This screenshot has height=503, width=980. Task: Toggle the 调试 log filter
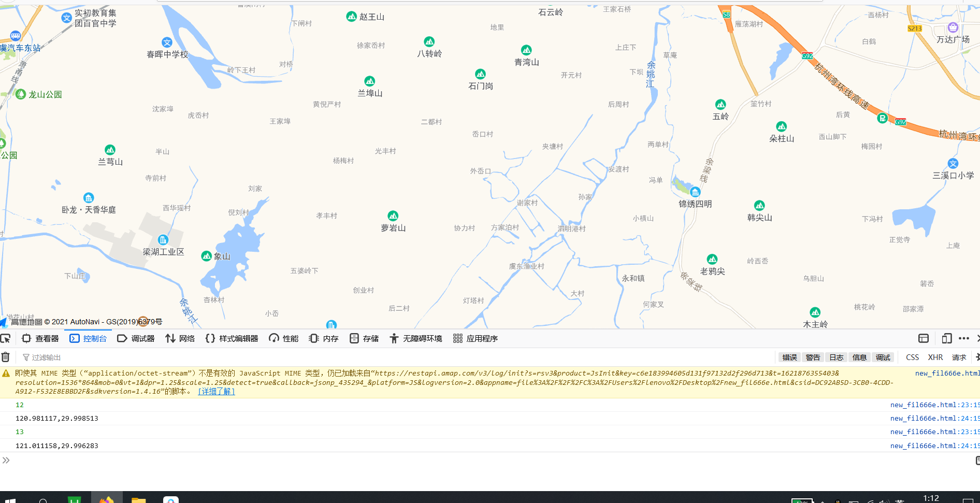tap(883, 357)
